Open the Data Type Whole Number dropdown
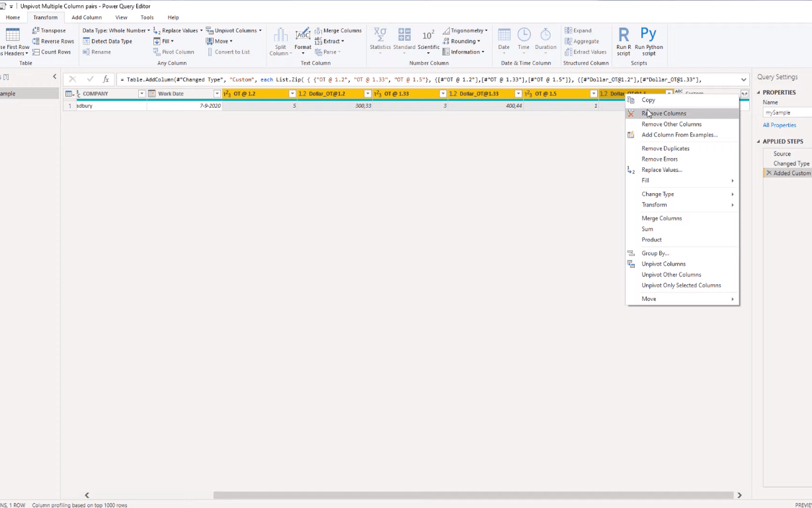The image size is (812, 508). 116,30
